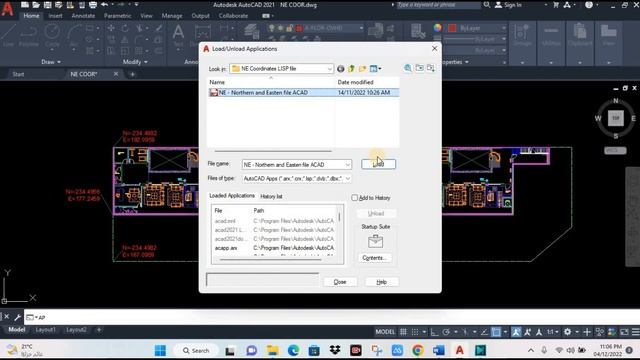Click the Save icon in quick access toolbar
The height and width of the screenshot is (360, 640).
pos(47,5)
